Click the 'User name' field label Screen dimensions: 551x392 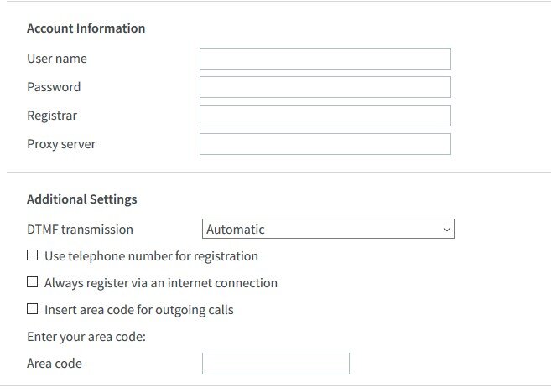57,59
